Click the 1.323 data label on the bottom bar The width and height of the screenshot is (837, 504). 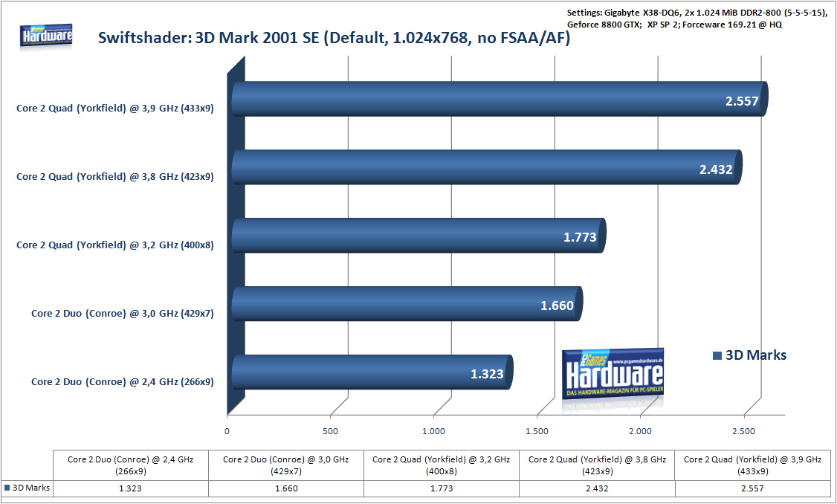487,374
